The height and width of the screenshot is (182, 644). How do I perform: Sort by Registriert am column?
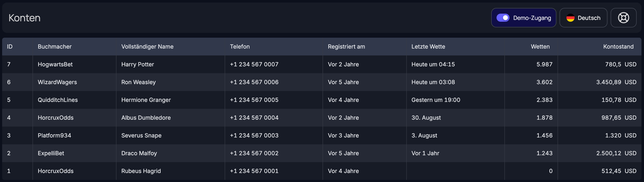pos(346,47)
